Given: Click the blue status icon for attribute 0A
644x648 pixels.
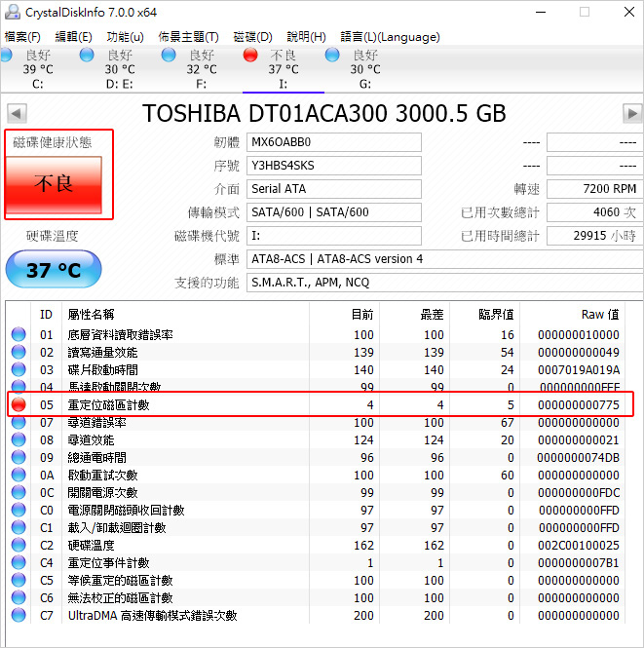Looking at the screenshot, I should click(19, 475).
